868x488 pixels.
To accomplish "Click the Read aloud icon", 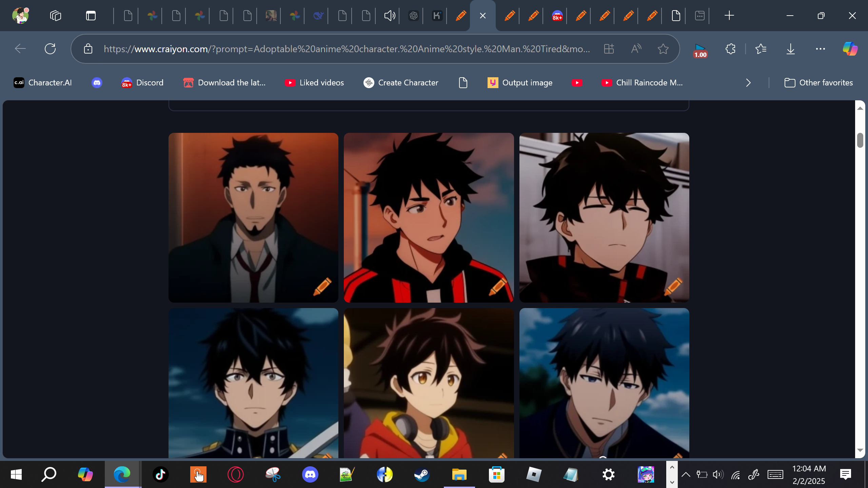I will 636,49.
